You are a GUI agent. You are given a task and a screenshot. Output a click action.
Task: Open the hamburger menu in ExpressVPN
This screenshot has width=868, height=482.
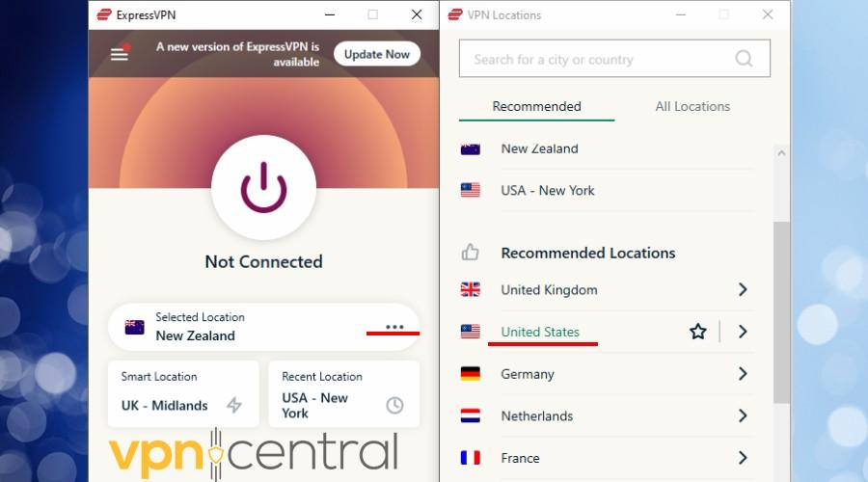[119, 54]
